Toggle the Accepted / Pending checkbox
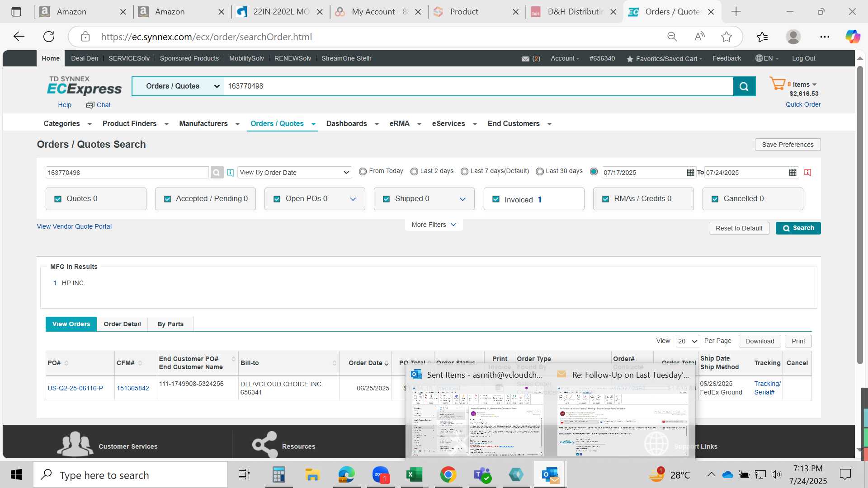The image size is (868, 488). coord(167,199)
